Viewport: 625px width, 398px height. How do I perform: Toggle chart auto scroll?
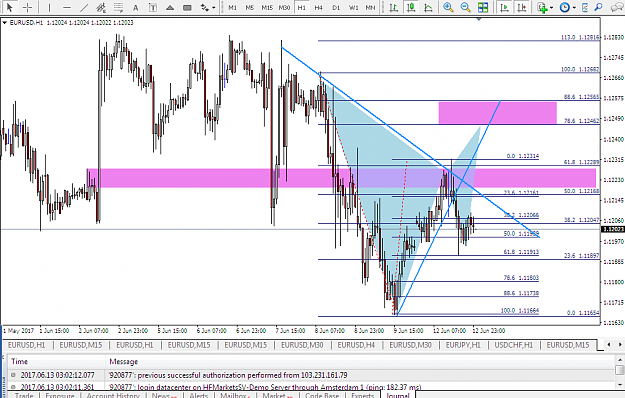(x=504, y=7)
